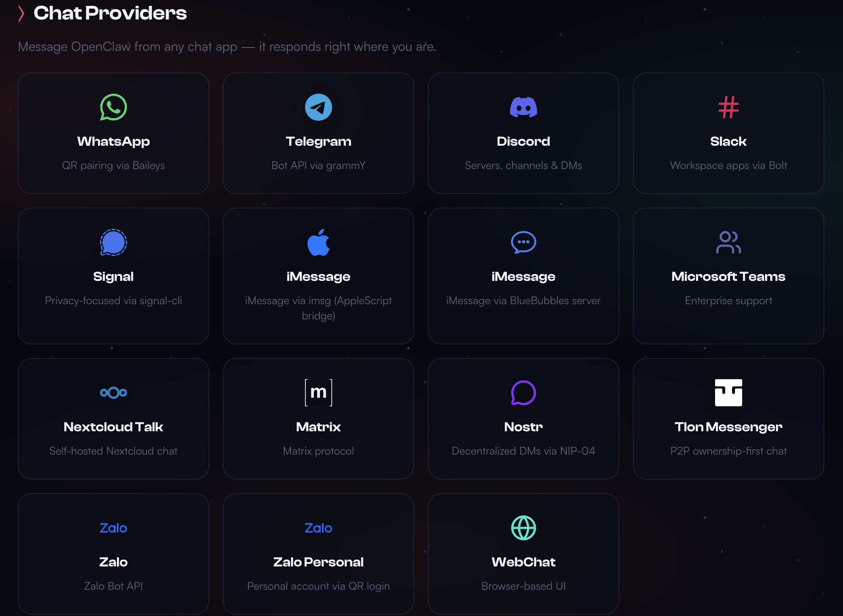Click the purple Nostr chat bubble icon

(523, 393)
